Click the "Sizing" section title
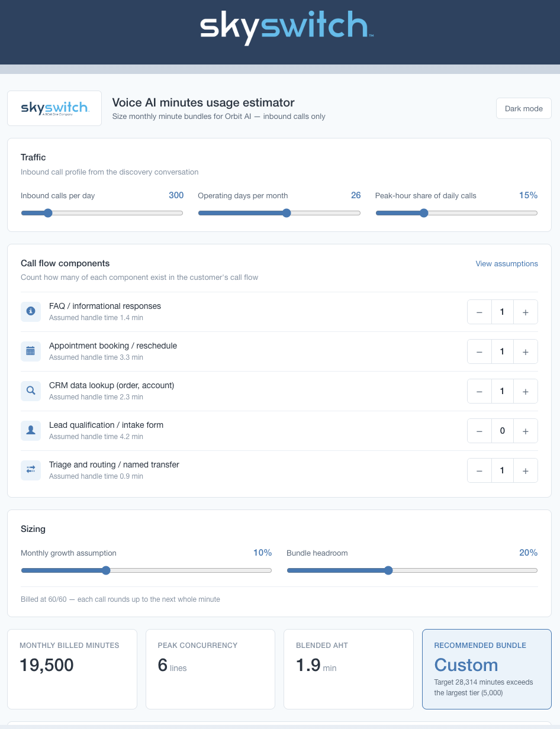The width and height of the screenshot is (560, 729). [33, 529]
